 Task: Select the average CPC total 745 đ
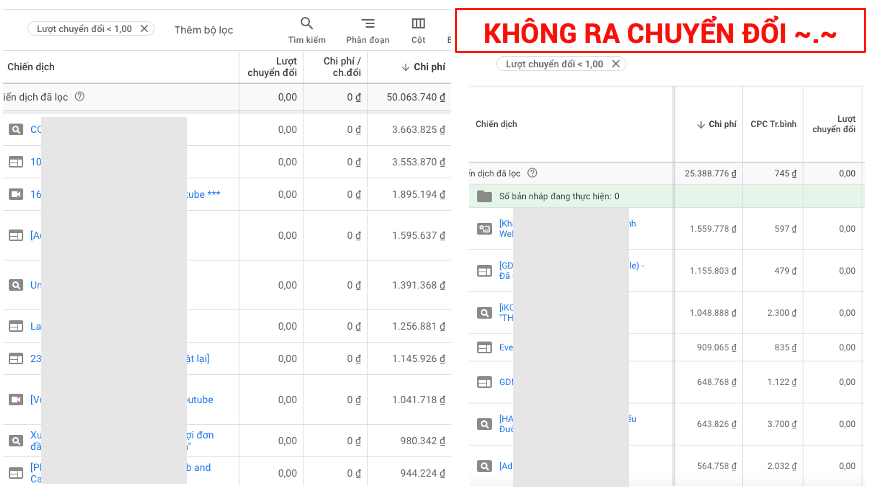(785, 173)
